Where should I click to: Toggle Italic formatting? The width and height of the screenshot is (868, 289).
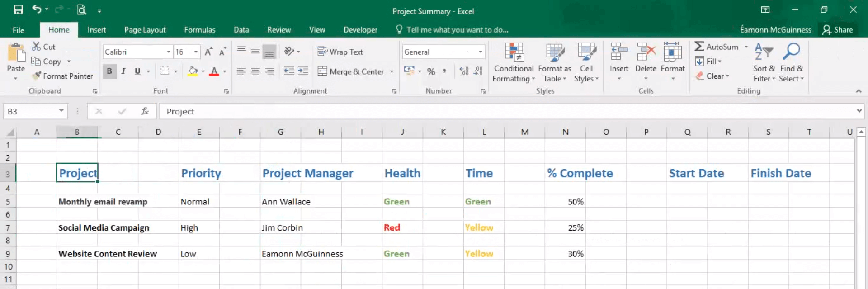click(x=123, y=71)
